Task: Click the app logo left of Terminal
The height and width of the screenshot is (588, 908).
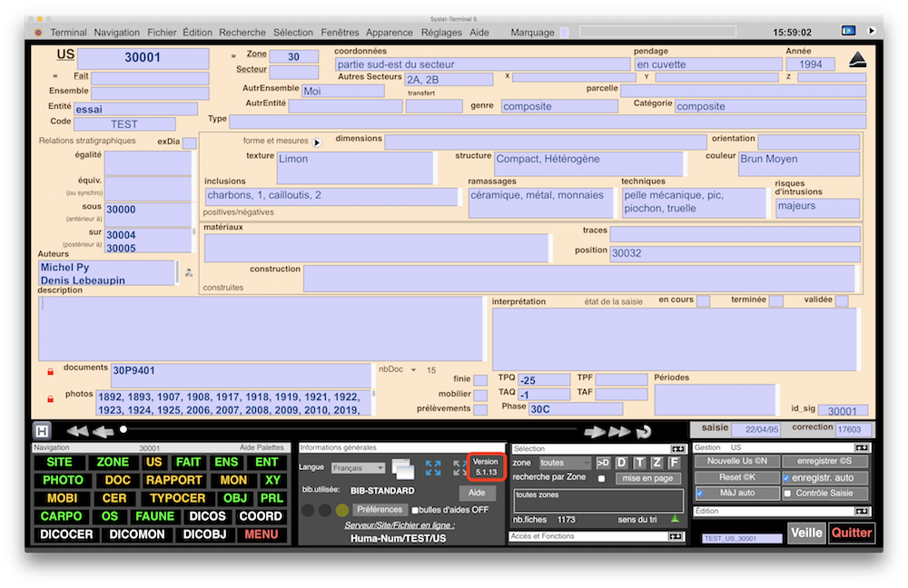Action: point(38,33)
